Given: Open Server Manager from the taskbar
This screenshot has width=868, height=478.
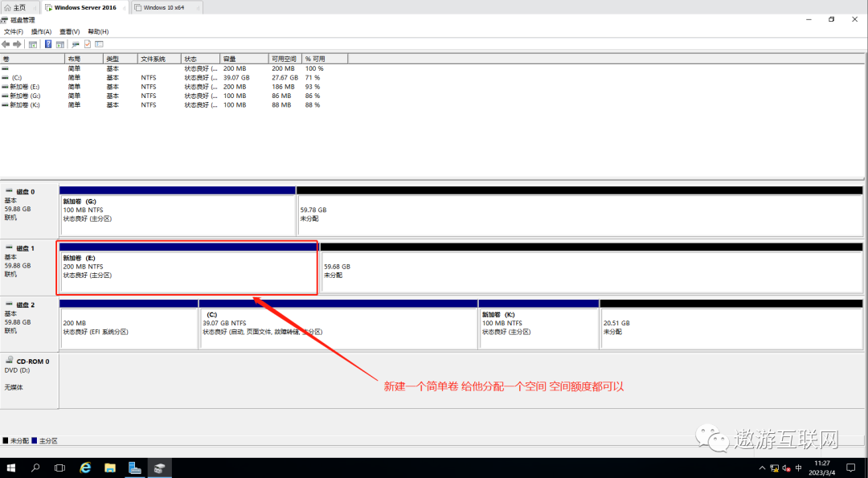Looking at the screenshot, I should coord(135,468).
